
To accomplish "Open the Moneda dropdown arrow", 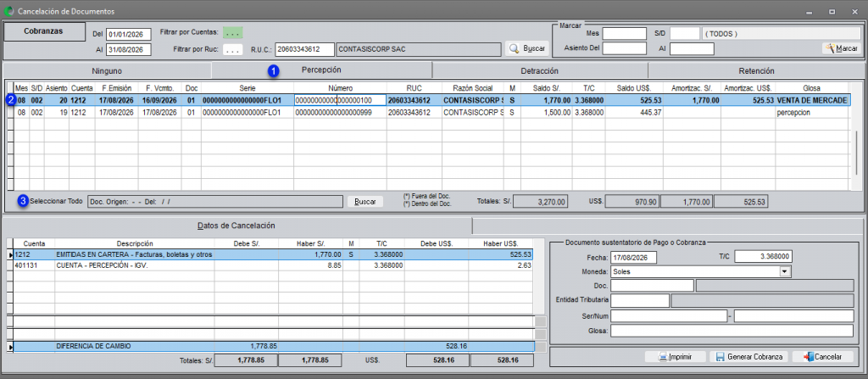I will pos(783,271).
